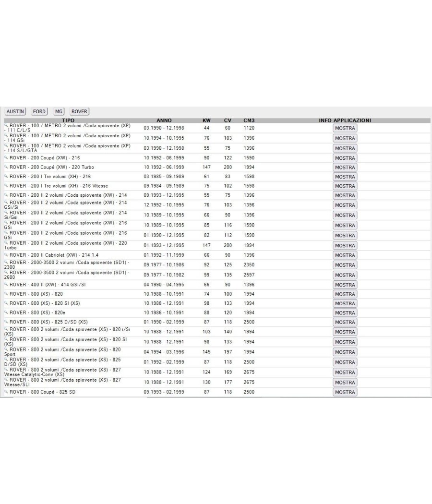
Task: Show applications for 800 (XS) 820e
Action: pyautogui.click(x=345, y=313)
